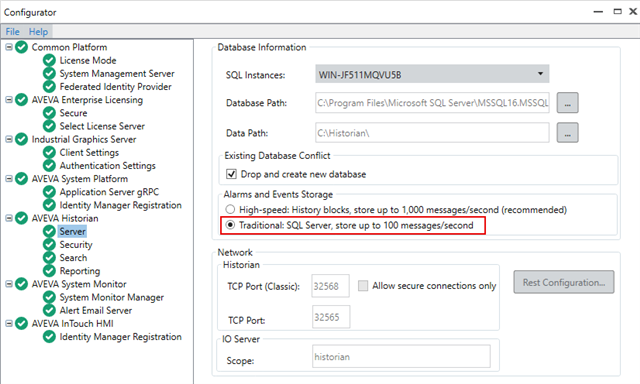Click status icon beside AVEVA InTouch HMI
The height and width of the screenshot is (384, 640).
(21, 324)
